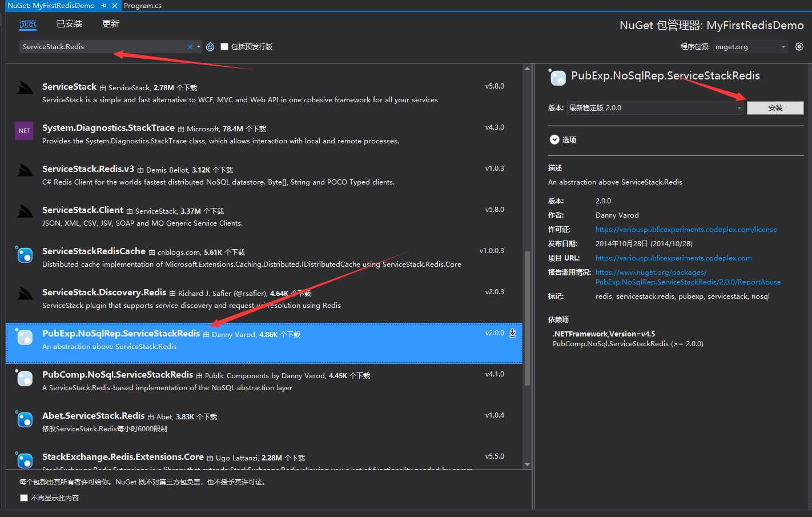Close the NuGet: MyFirstRedisDemo tab
Viewport: 812px width, 517px height.
click(115, 5)
